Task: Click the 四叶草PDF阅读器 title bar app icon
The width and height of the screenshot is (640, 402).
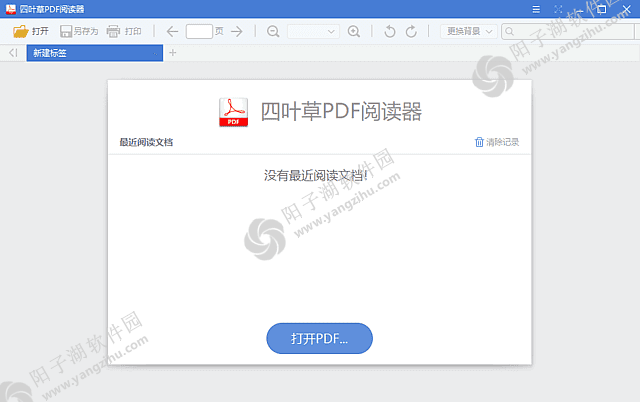Action: coord(11,9)
